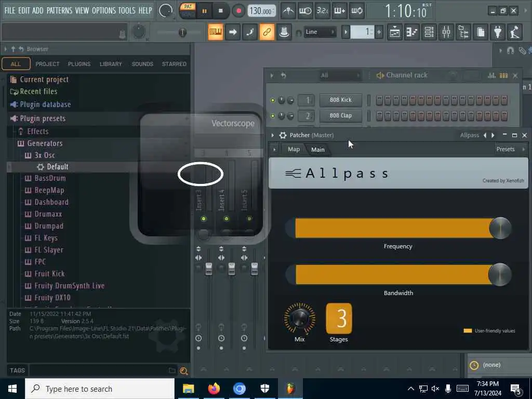532x399 pixels.
Task: Open the Channel rack menu arrow
Action: coord(272,75)
